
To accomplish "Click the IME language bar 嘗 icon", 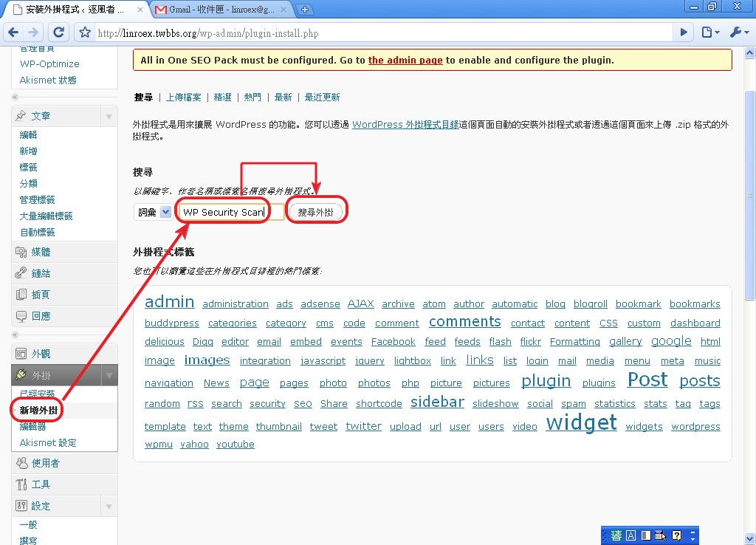I will [616, 535].
